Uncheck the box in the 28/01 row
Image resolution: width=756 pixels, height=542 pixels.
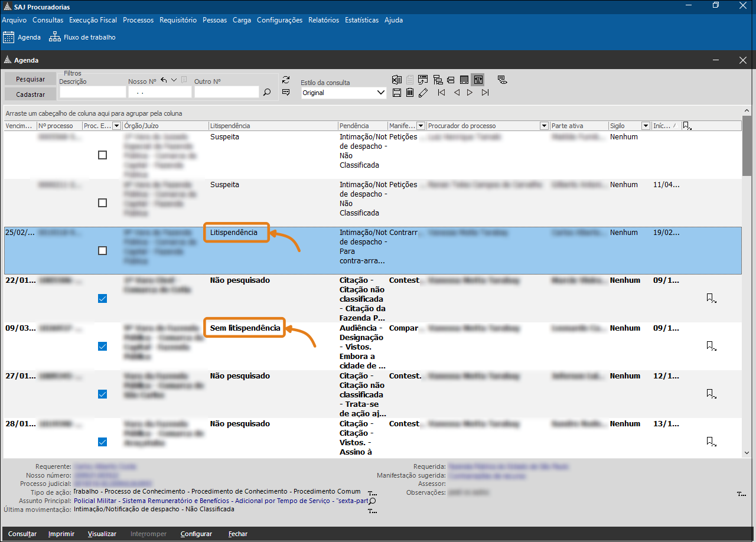pos(102,442)
